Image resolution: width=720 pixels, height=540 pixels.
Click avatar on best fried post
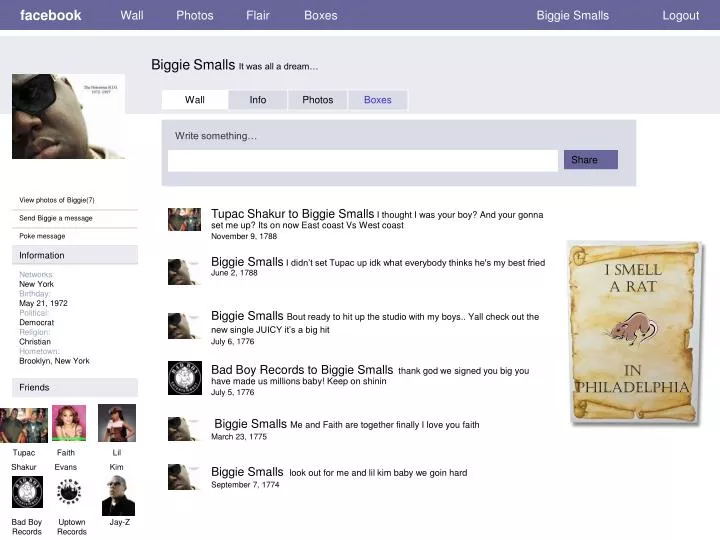point(184,272)
